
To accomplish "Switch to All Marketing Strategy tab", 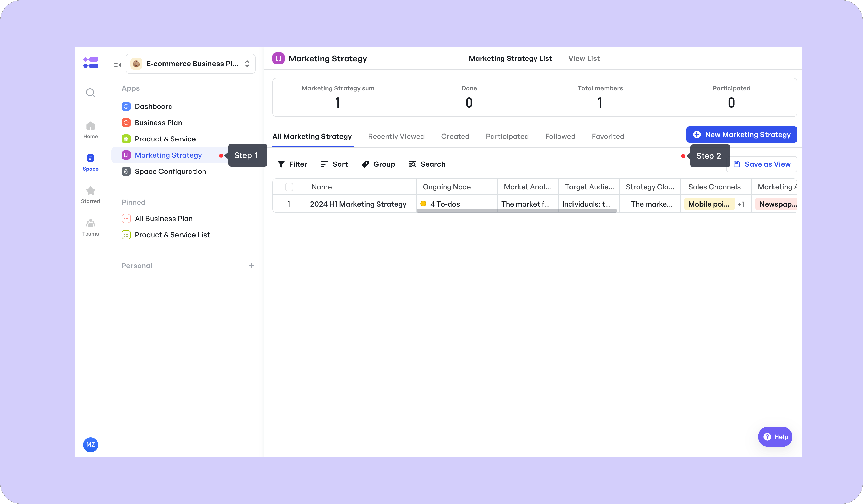I will [312, 136].
